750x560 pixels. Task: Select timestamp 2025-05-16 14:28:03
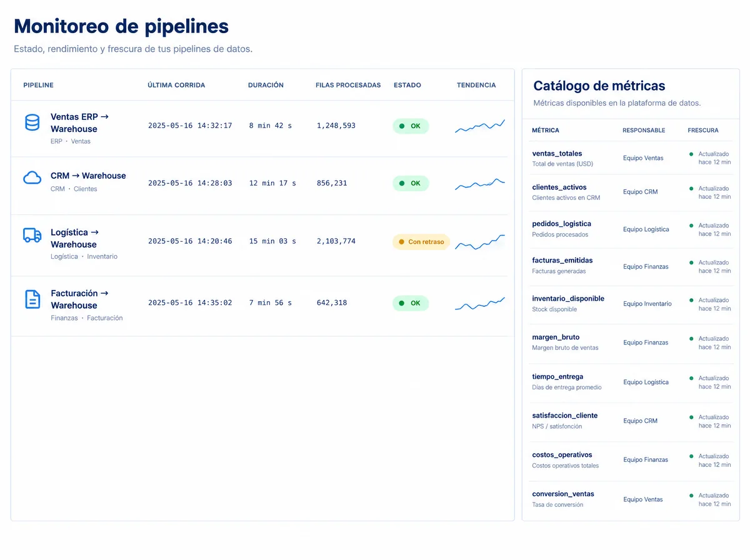(x=190, y=183)
